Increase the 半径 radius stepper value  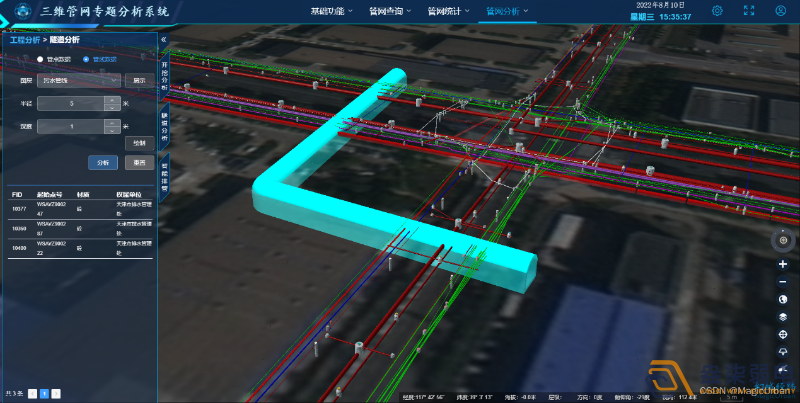point(111,99)
